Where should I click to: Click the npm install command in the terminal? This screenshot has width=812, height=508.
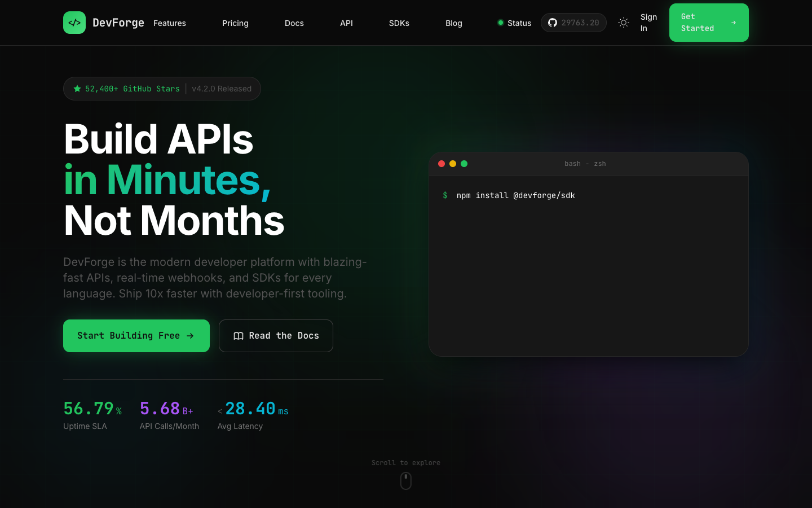[515, 195]
